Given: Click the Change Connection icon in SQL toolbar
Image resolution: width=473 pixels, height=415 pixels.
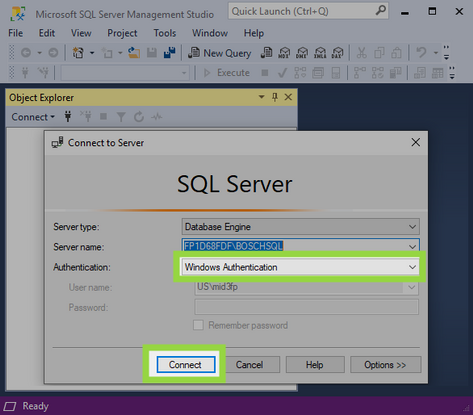Looking at the screenshot, I should [43, 73].
